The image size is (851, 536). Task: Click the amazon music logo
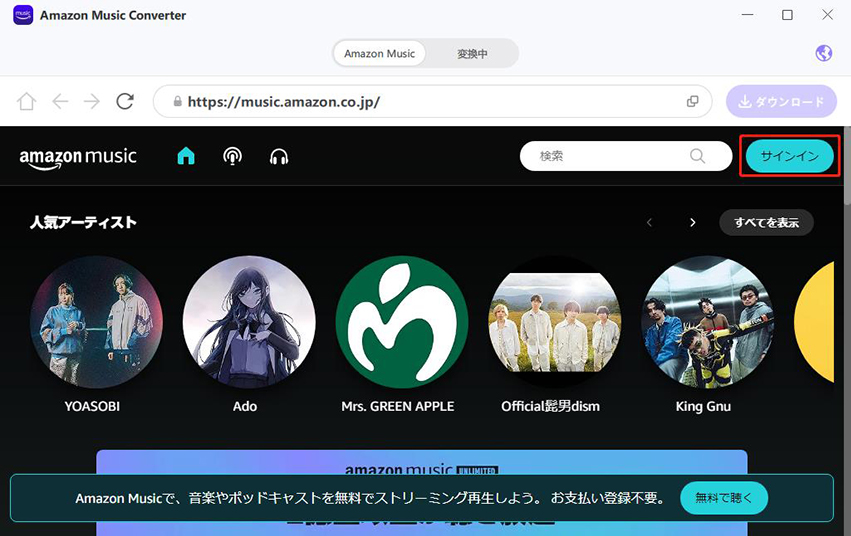[x=78, y=158]
